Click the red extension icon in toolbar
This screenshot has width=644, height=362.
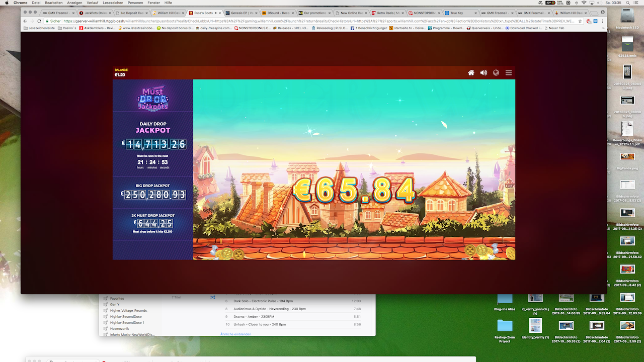[x=588, y=21]
